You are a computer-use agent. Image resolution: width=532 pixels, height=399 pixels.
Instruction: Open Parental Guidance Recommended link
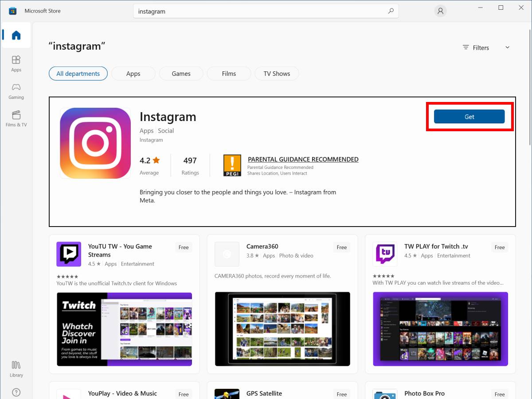point(303,159)
